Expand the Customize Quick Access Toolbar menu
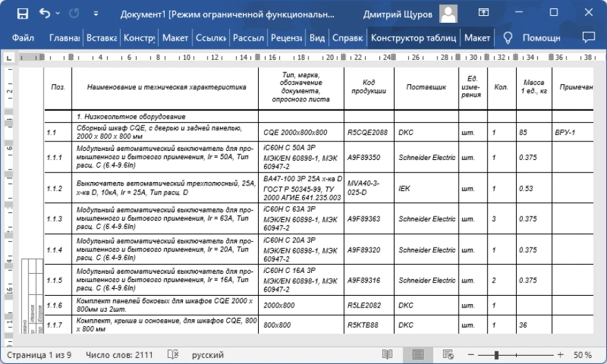Image resolution: width=607 pixels, height=364 pixels. coord(95,13)
